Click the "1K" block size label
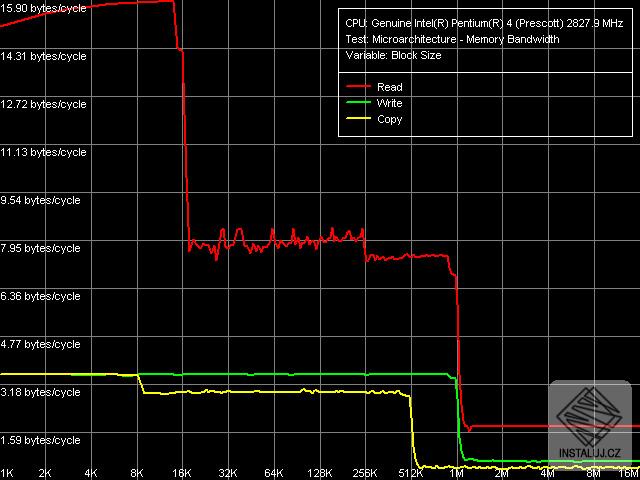640x480 pixels. pyautogui.click(x=7, y=474)
